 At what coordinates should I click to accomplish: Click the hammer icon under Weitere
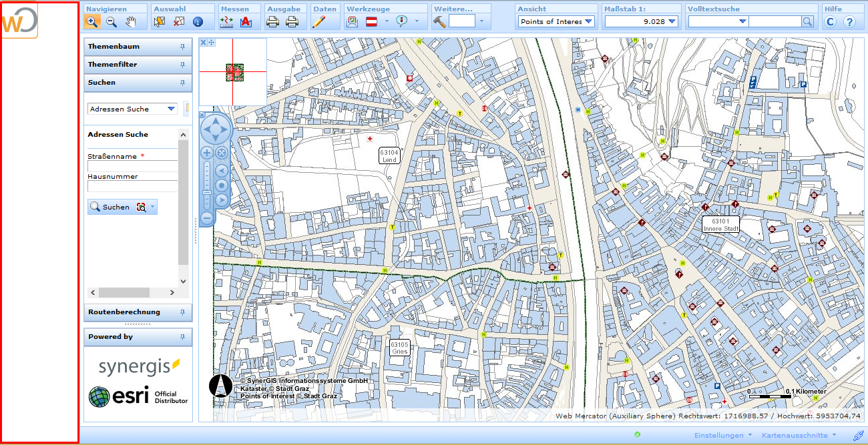coord(439,21)
